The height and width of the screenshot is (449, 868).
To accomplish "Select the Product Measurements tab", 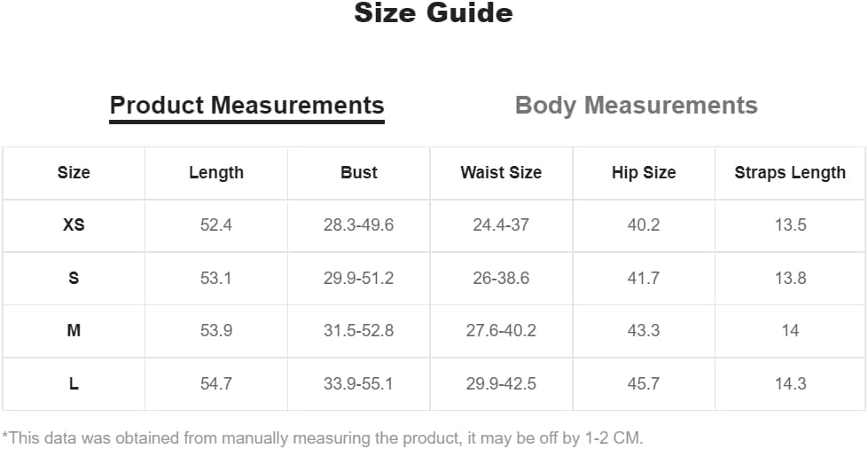I will pos(246,106).
